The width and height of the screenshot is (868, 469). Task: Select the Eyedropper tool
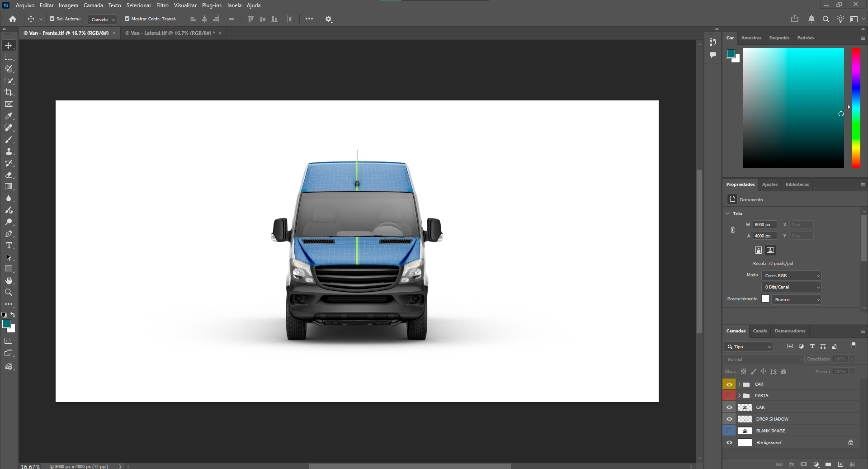coord(9,116)
